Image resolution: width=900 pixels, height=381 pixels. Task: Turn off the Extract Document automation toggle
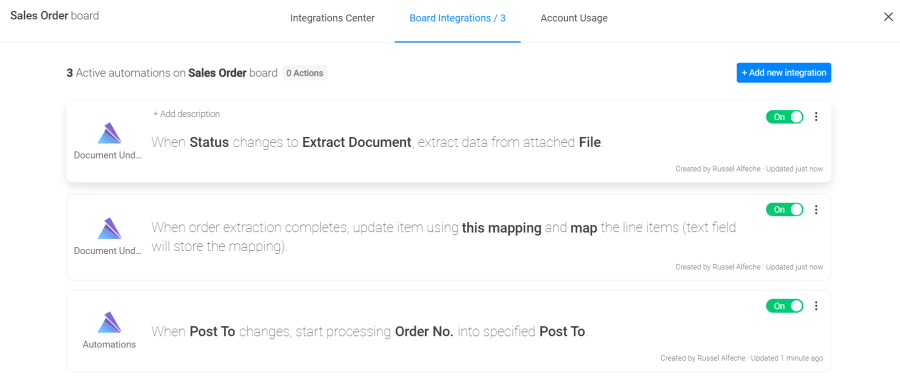click(785, 117)
